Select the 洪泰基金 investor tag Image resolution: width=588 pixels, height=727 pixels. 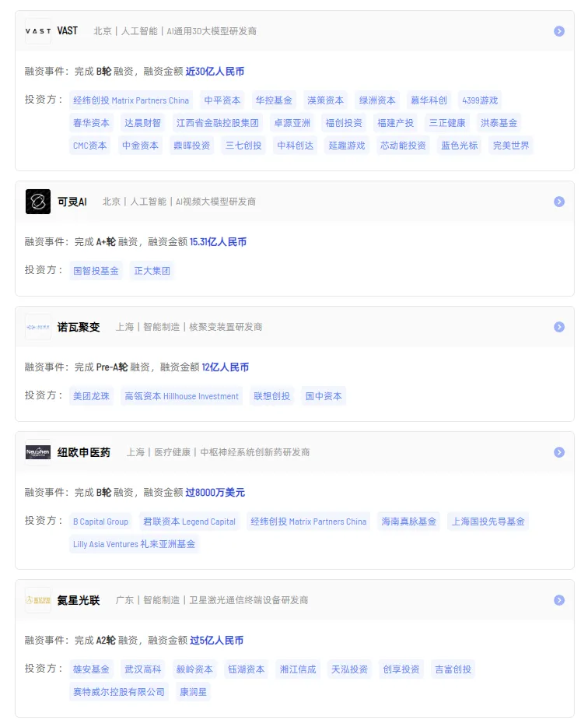click(x=499, y=123)
